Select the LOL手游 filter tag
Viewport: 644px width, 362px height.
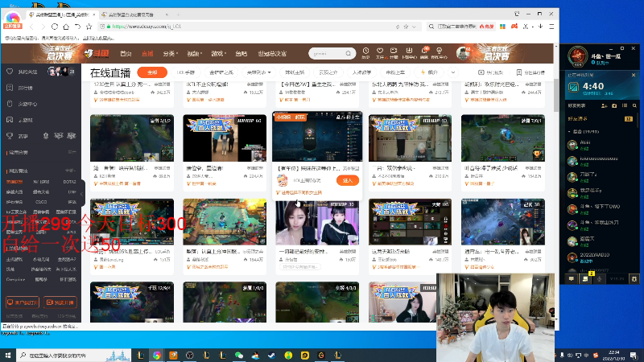[x=186, y=72]
